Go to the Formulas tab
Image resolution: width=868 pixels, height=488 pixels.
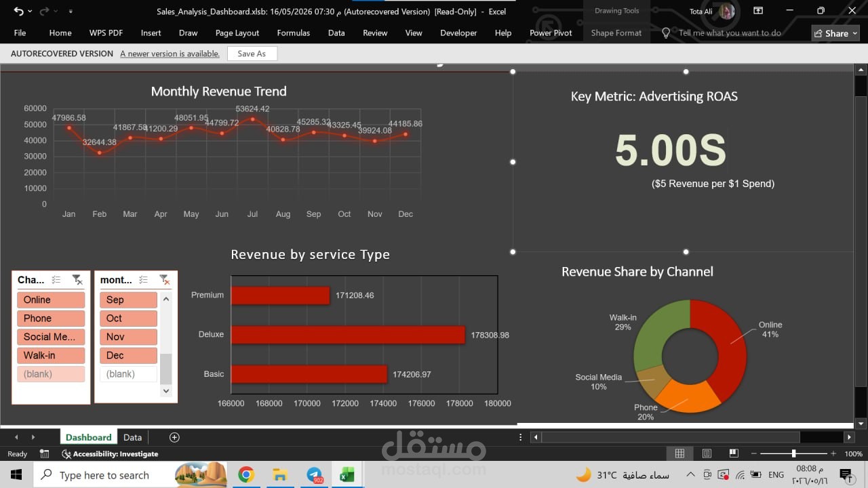coord(294,33)
